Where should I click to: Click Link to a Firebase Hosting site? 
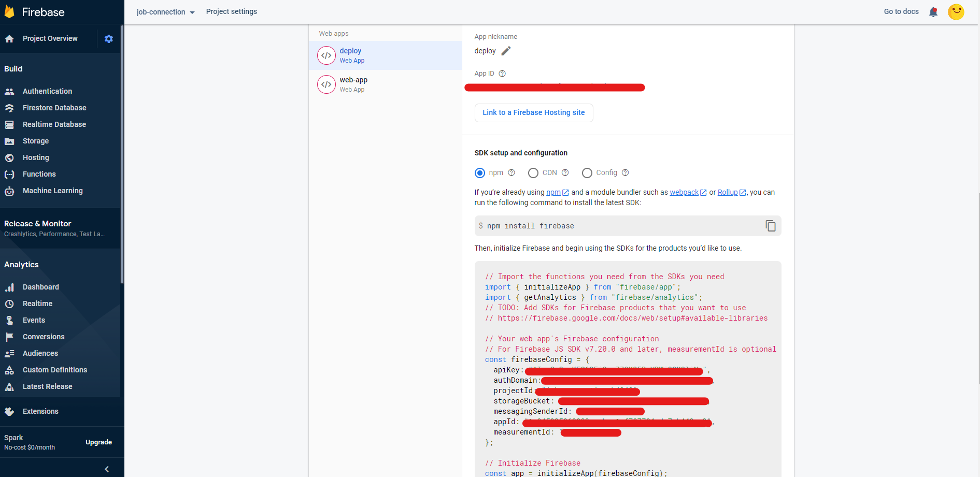[534, 113]
